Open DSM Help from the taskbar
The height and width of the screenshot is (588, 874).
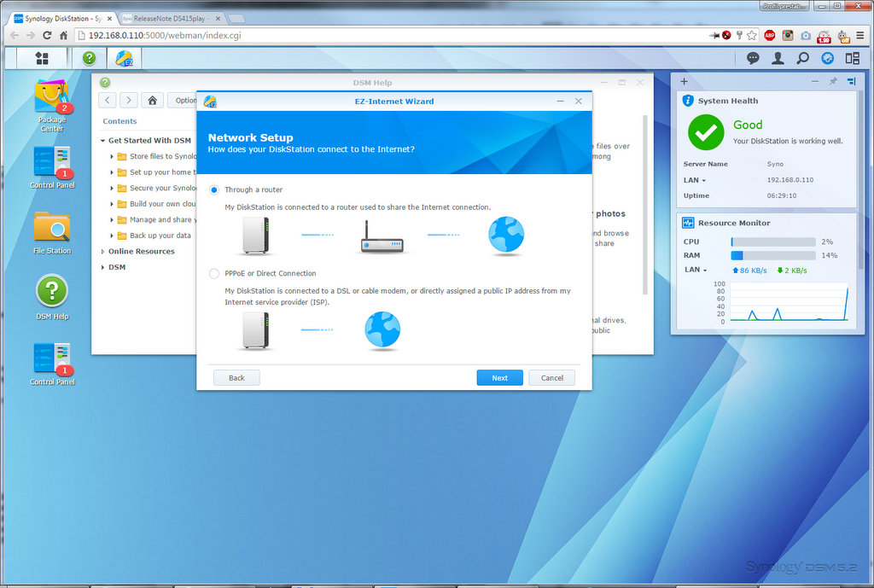(x=89, y=58)
